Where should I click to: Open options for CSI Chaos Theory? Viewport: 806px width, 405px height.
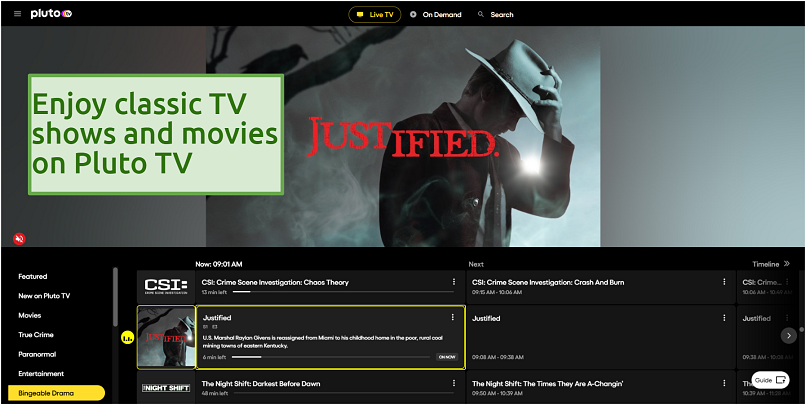[x=453, y=282]
